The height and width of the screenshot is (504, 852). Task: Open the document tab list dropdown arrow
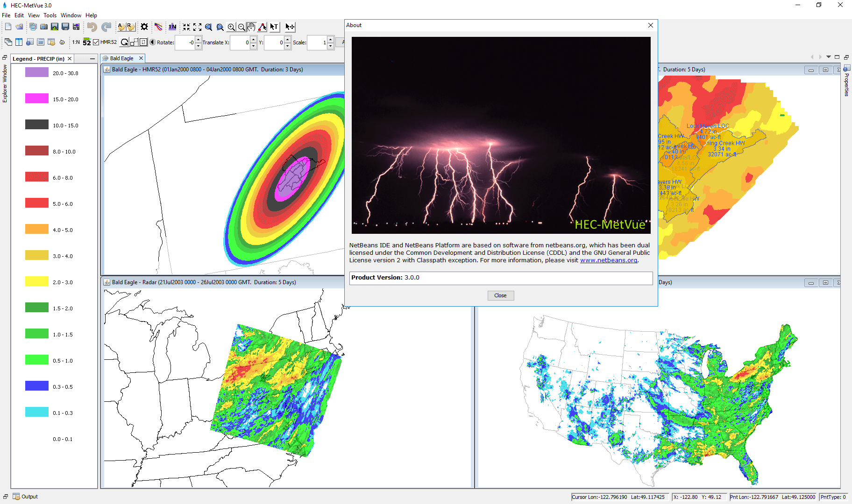(x=829, y=57)
